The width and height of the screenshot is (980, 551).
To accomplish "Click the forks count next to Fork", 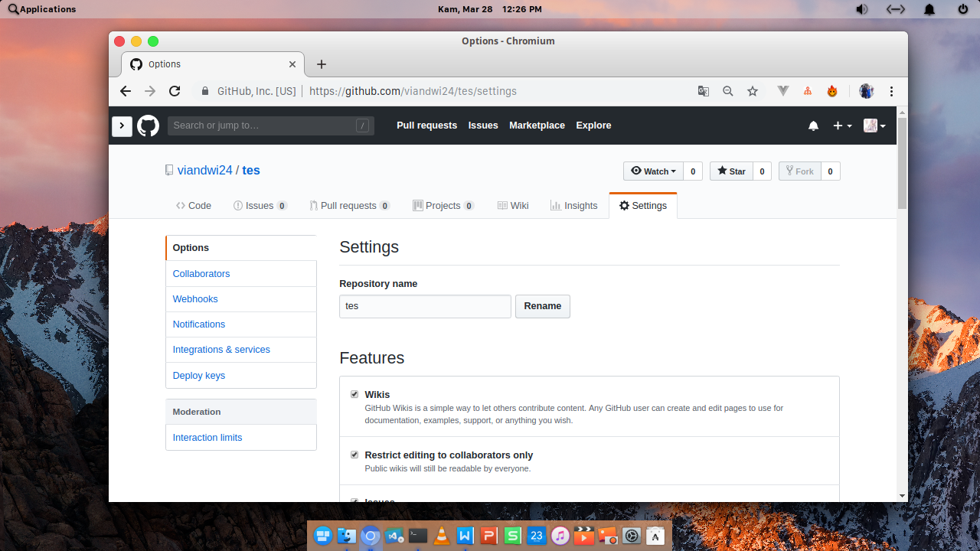I will (831, 171).
